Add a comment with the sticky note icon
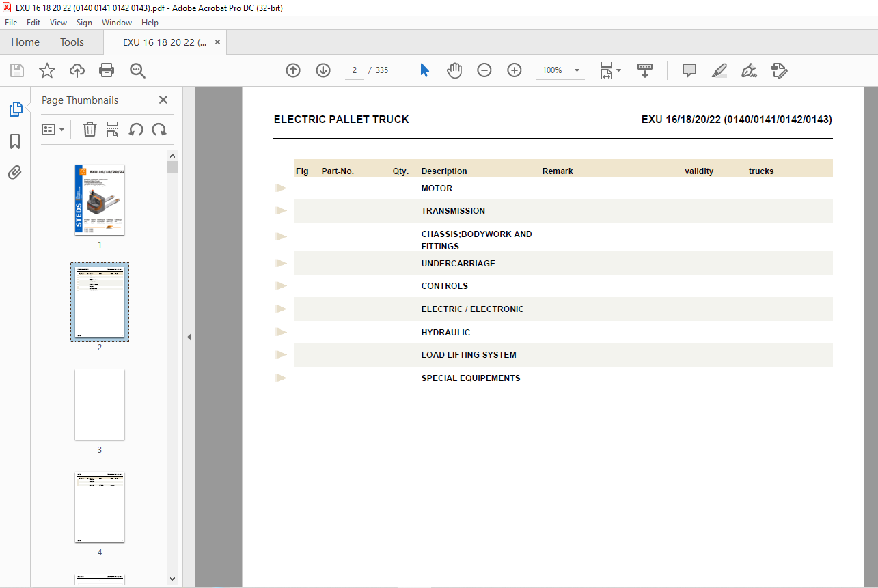 pos(689,70)
